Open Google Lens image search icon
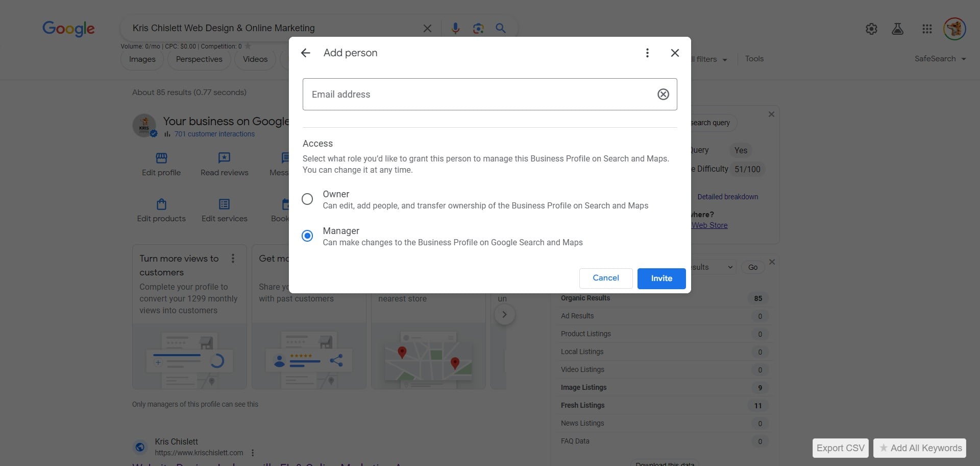 pyautogui.click(x=478, y=29)
